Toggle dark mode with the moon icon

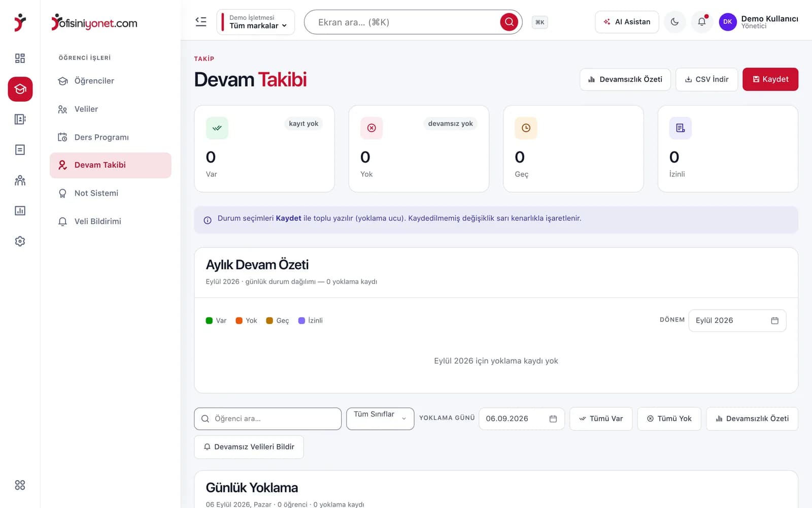click(x=674, y=22)
